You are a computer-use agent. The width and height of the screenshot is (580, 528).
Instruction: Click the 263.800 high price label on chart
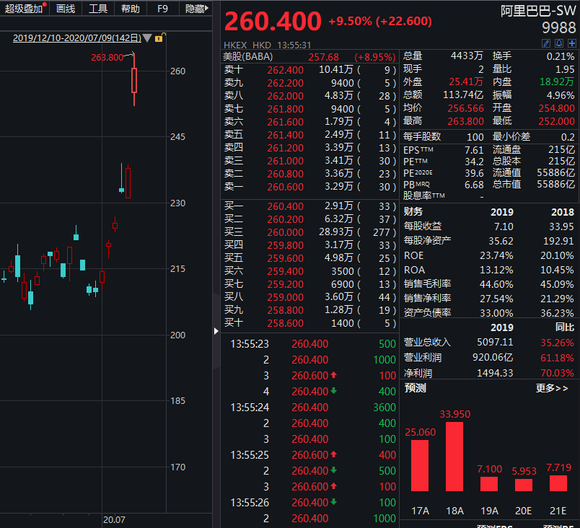click(107, 58)
